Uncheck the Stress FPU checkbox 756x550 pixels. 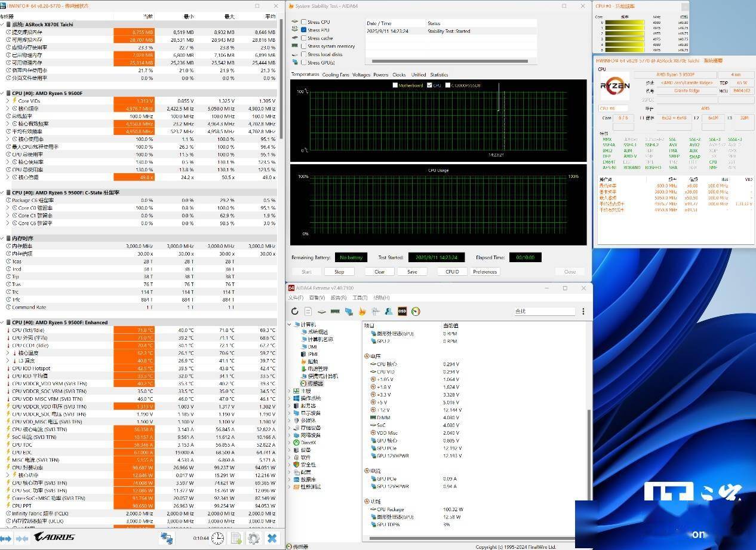(x=304, y=30)
